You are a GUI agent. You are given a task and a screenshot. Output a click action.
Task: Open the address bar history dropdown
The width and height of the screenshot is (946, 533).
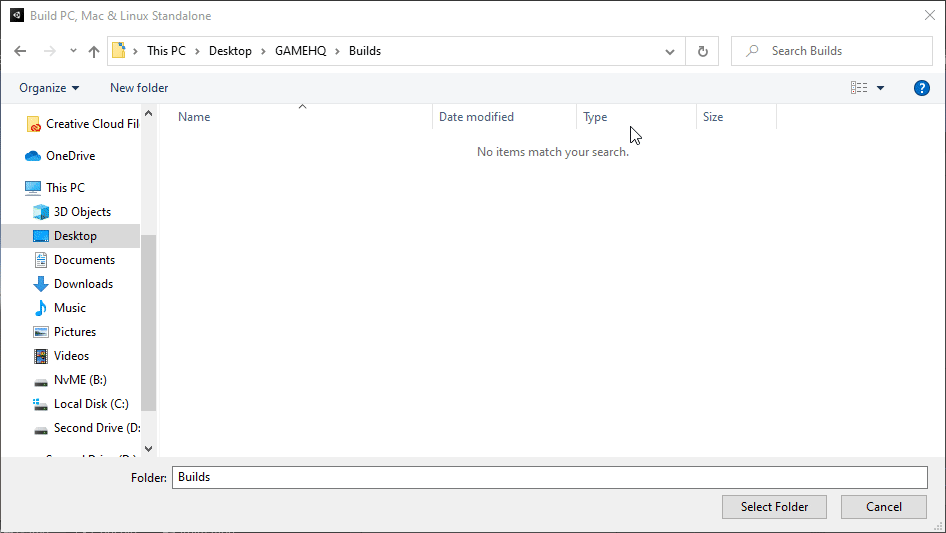click(669, 51)
